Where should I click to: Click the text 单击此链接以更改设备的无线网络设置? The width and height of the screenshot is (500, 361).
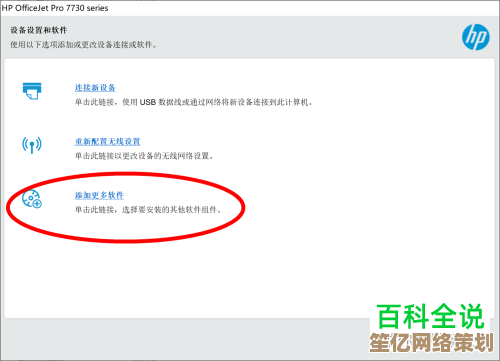(144, 156)
